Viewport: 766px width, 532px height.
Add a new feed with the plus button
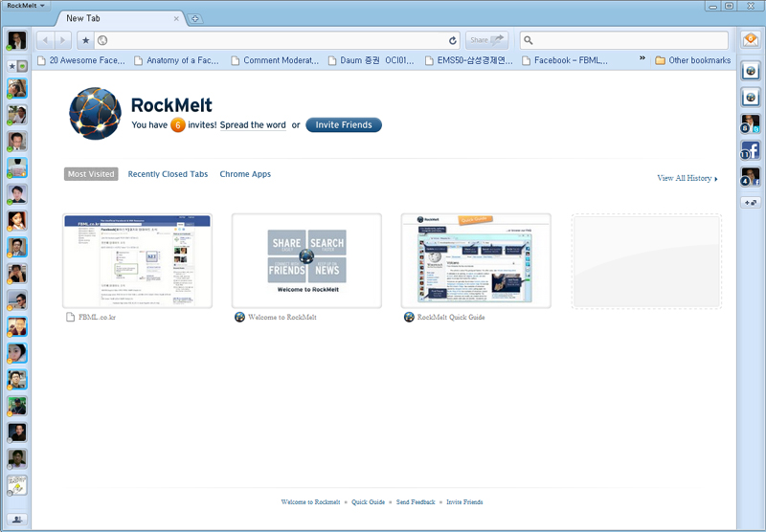[751, 202]
